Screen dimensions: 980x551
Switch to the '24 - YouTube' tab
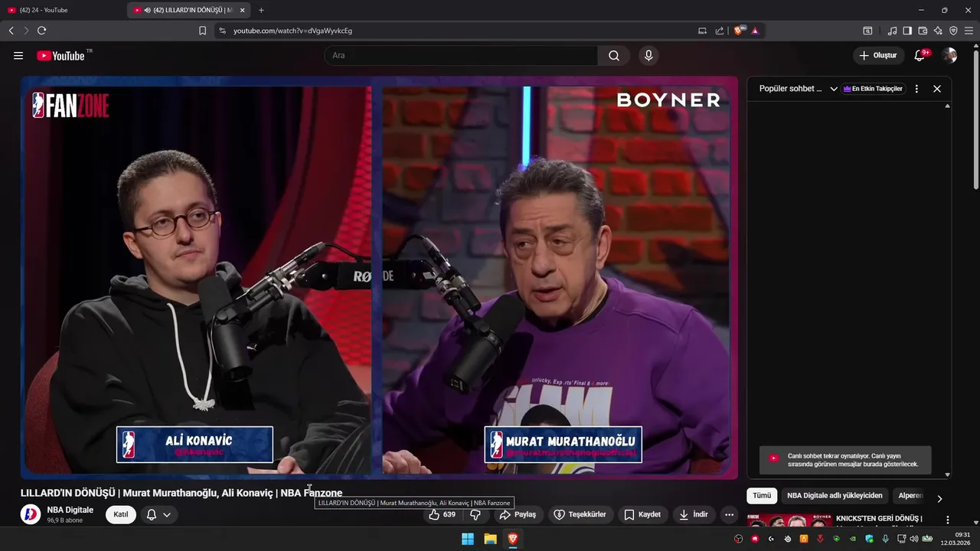(x=61, y=10)
